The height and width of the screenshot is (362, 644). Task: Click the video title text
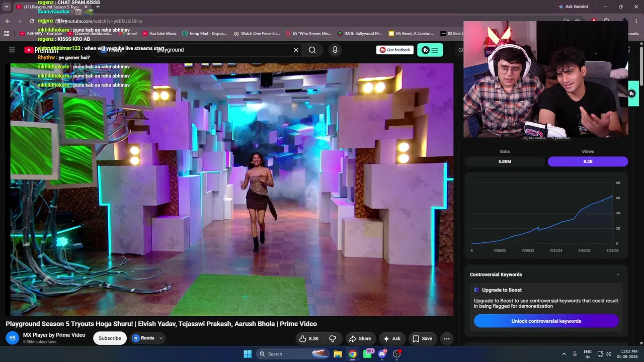tap(161, 324)
